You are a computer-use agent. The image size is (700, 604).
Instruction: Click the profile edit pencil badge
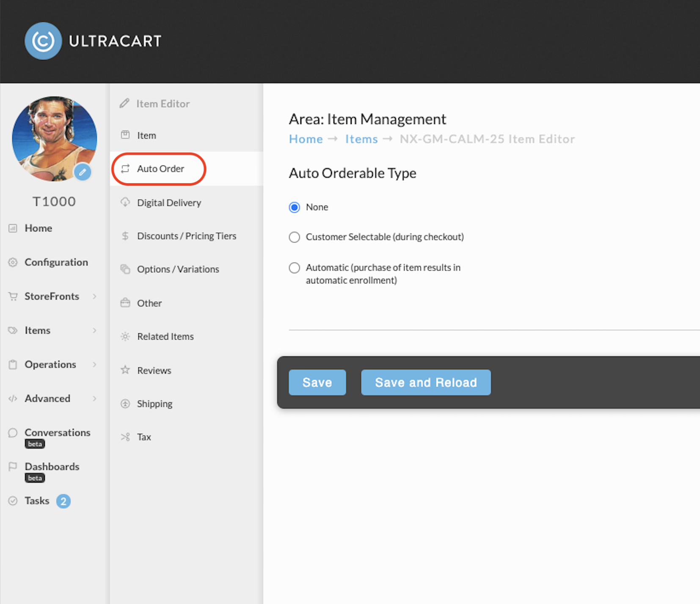pos(83,172)
